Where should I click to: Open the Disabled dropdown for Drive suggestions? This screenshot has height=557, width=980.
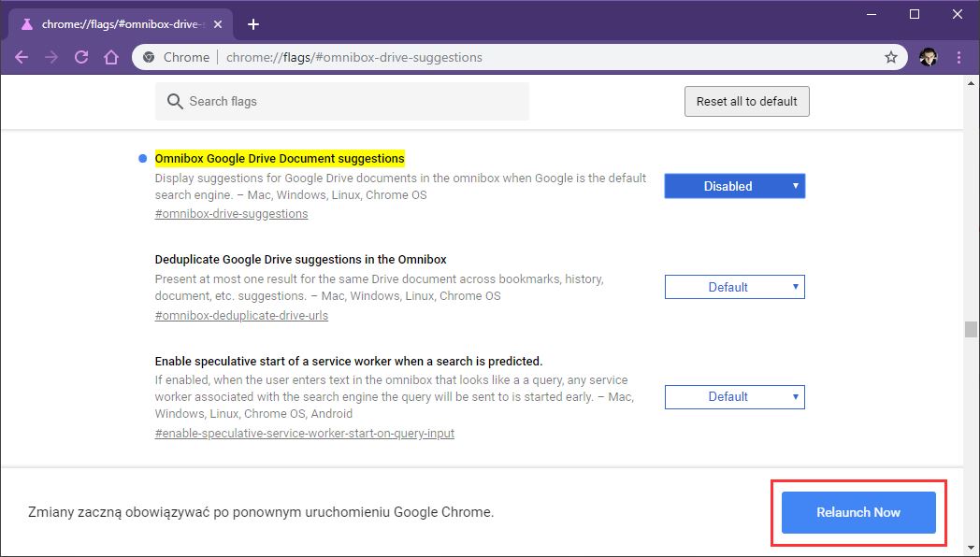(734, 186)
